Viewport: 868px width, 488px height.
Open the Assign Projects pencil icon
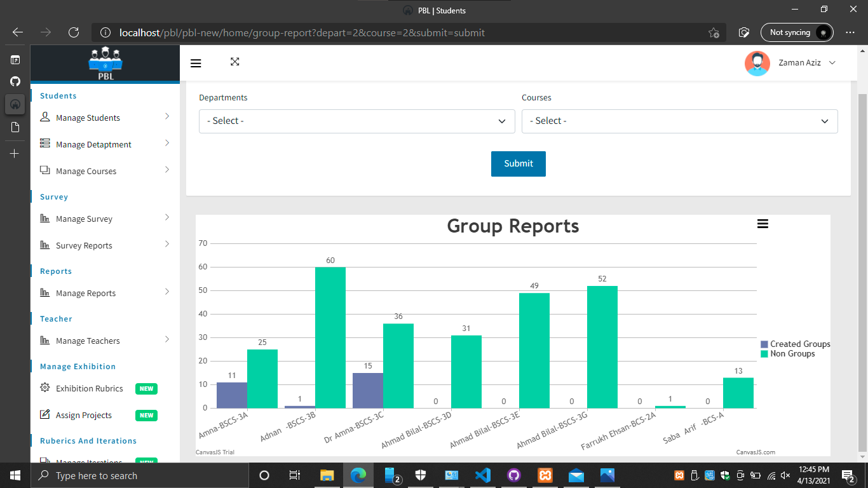[x=44, y=415]
